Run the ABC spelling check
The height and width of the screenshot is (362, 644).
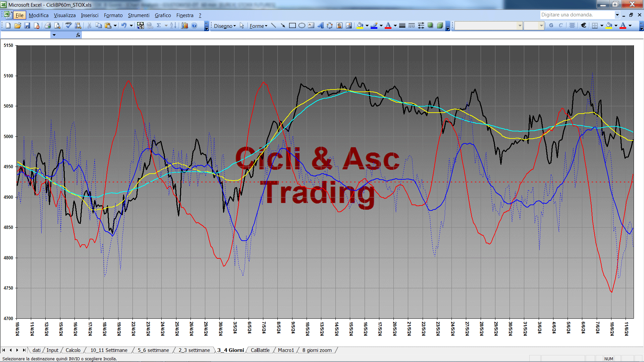pyautogui.click(x=68, y=25)
